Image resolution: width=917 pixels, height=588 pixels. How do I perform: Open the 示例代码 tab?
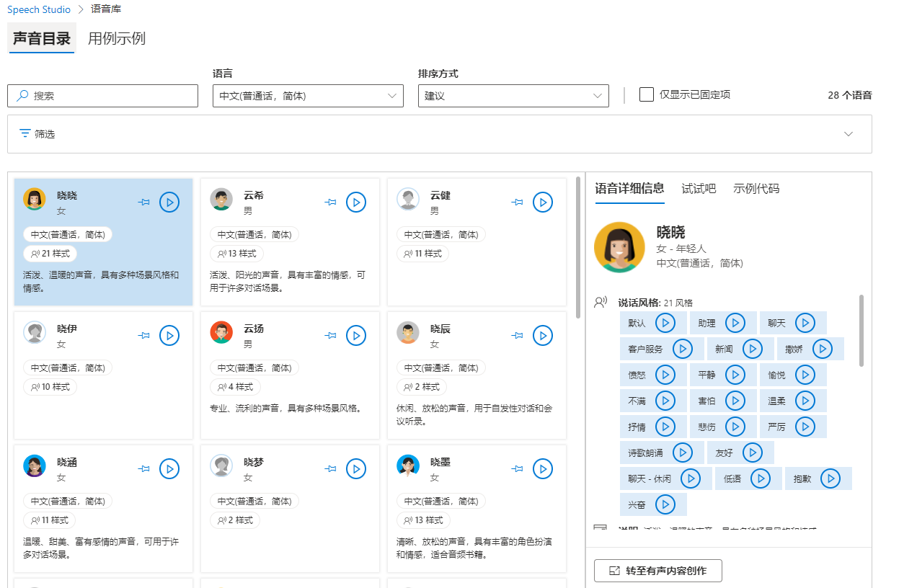tap(756, 189)
